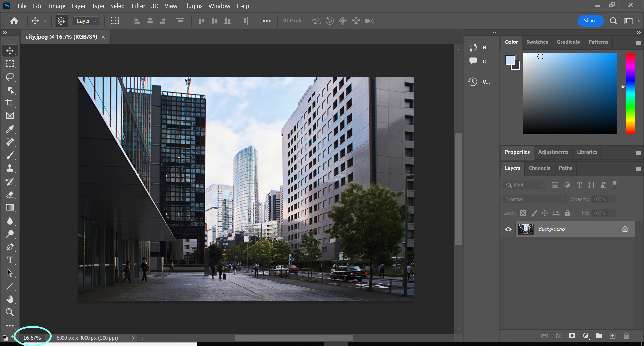Select the Object Selection tool
This screenshot has width=644, height=346.
10,90
